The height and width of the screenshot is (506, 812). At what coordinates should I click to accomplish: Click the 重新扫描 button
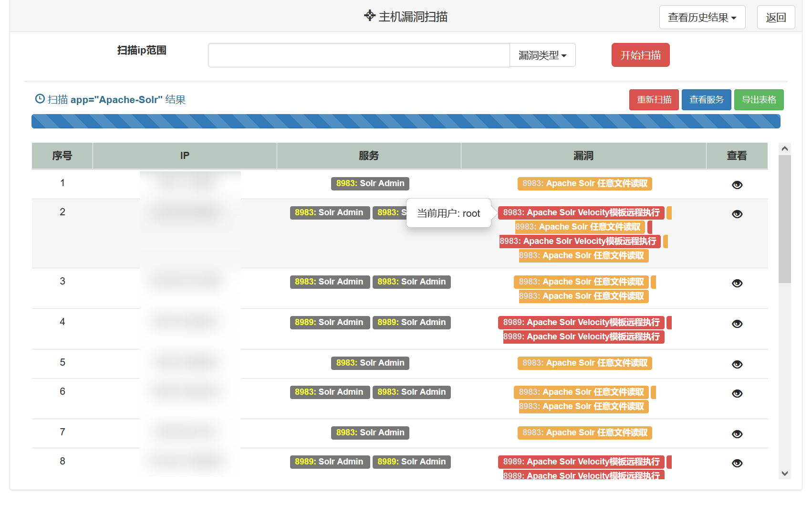[654, 100]
